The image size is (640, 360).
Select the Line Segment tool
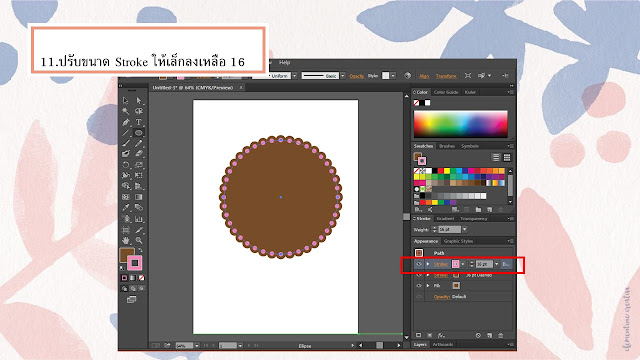(x=126, y=133)
